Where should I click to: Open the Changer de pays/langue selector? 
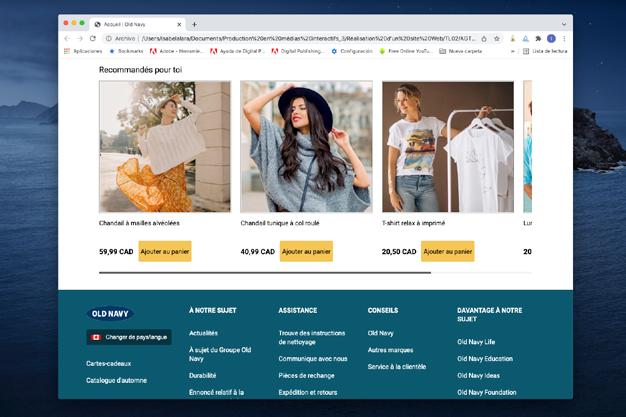coord(129,337)
